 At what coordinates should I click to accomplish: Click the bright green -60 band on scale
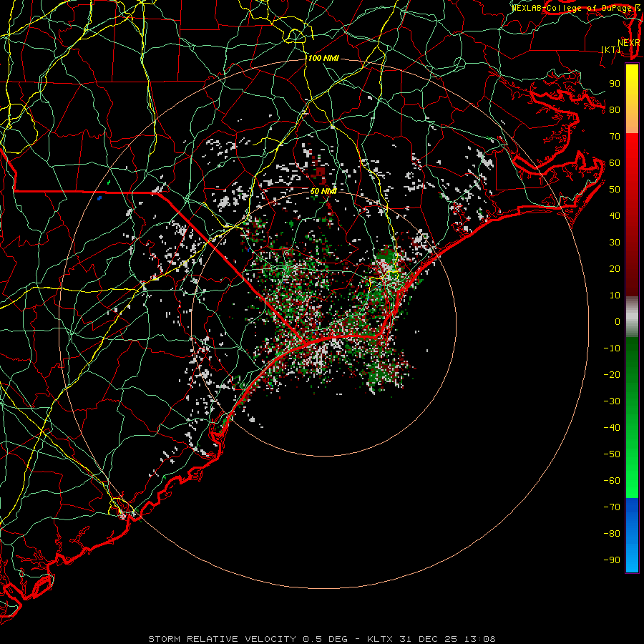click(632, 487)
